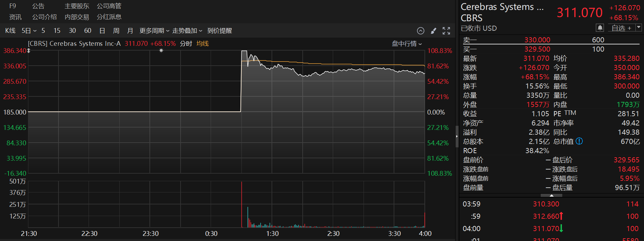Click the 1:30 time axis label
This screenshot has height=241, width=644.
point(272,234)
